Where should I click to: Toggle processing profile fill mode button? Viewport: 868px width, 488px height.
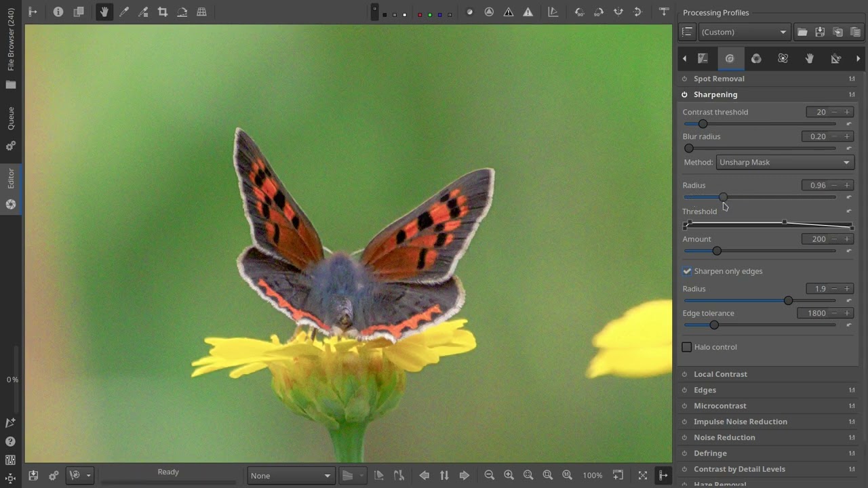click(x=687, y=32)
